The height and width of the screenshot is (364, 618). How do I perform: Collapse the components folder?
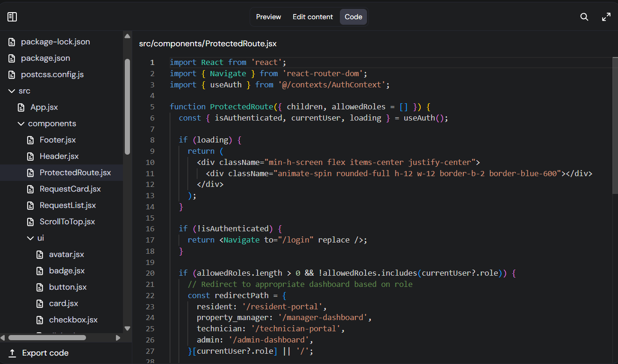coord(21,124)
